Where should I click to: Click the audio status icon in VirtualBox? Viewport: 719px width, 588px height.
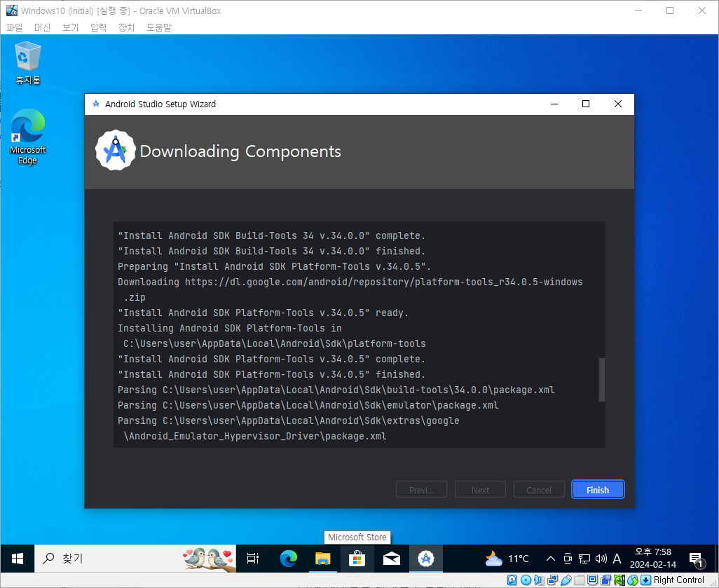(540, 580)
